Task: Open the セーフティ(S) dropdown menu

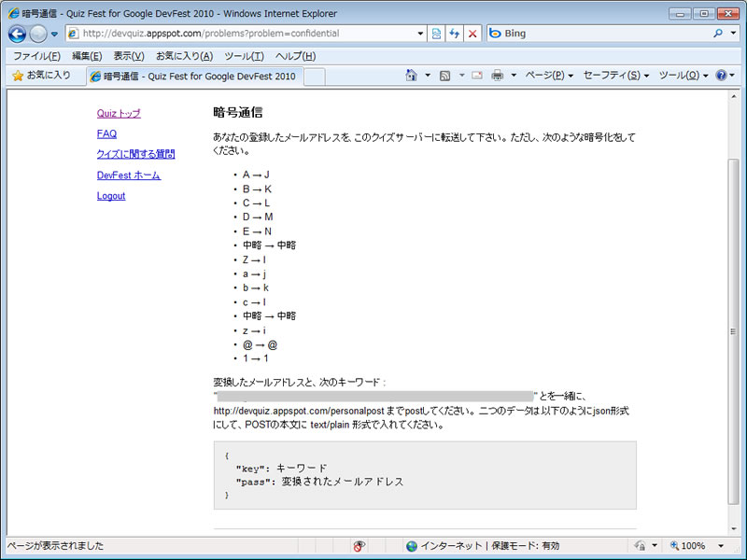Action: (616, 76)
